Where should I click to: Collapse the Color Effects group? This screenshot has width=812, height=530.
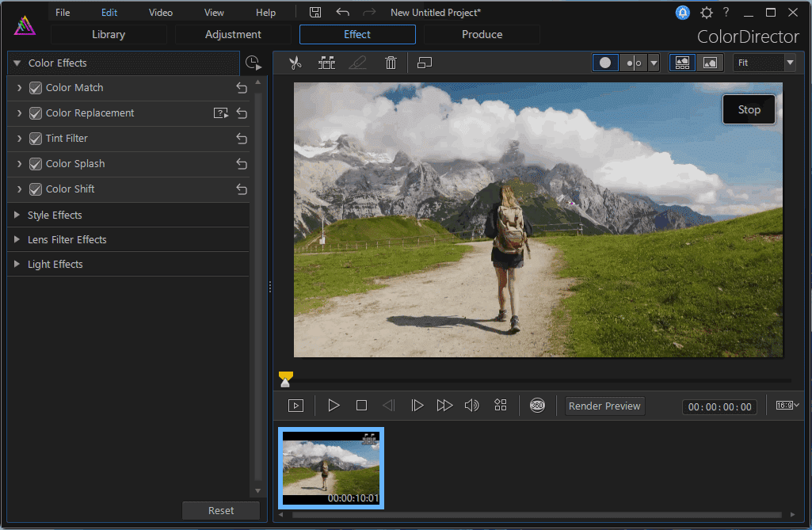17,63
